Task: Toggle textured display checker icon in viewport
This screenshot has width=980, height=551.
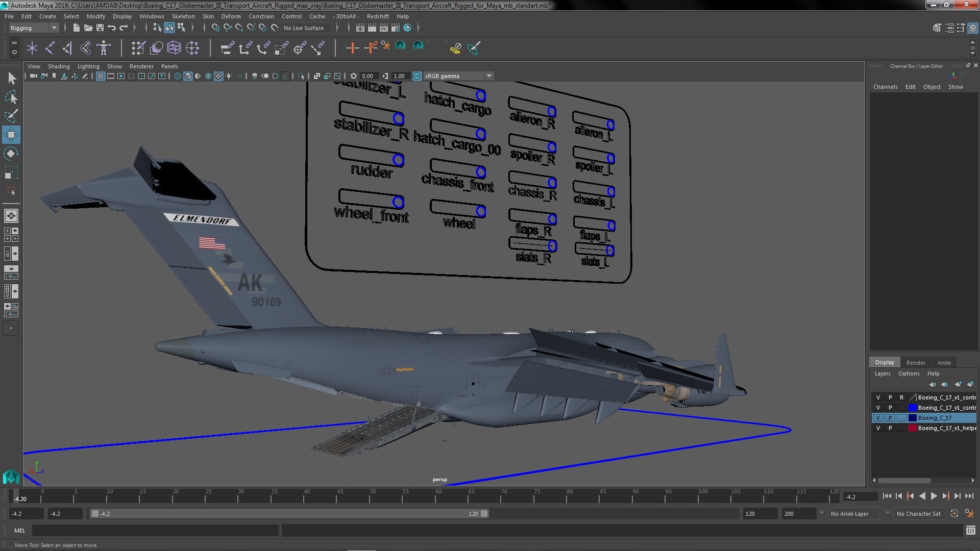Action: (218, 76)
